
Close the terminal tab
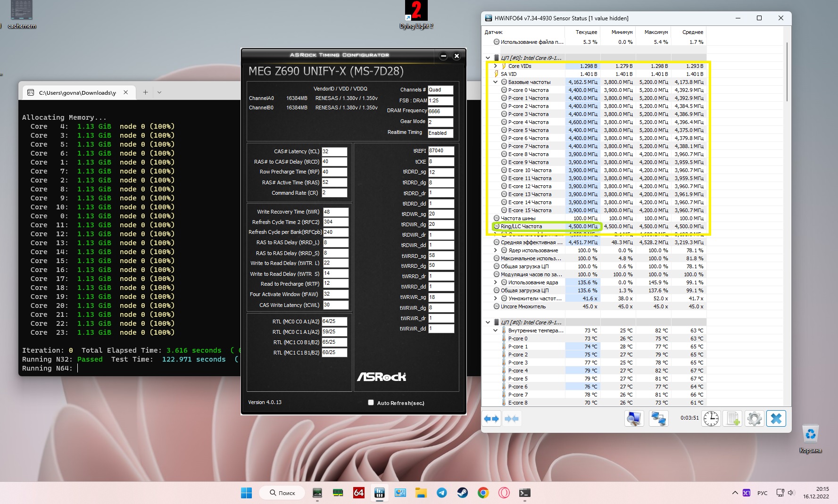click(x=126, y=92)
